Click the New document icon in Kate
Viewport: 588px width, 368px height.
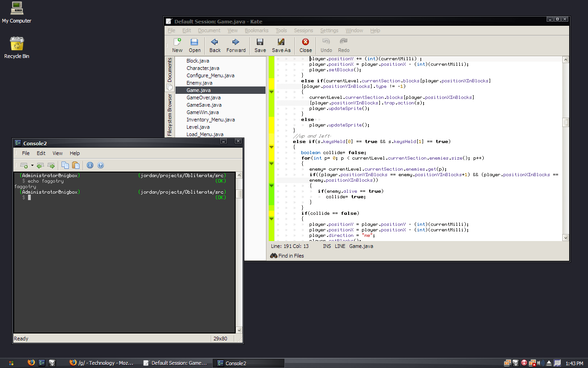point(177,45)
